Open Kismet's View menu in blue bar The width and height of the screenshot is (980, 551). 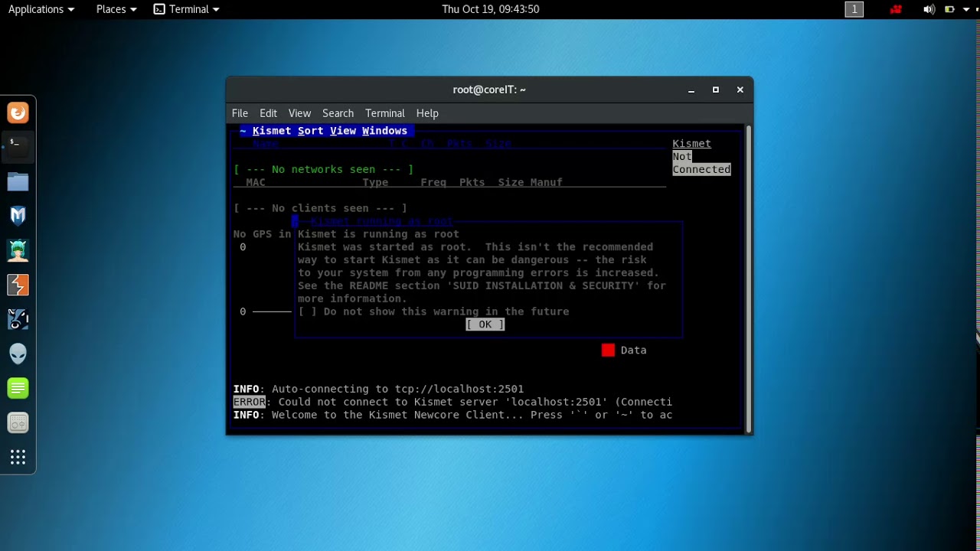tap(343, 131)
